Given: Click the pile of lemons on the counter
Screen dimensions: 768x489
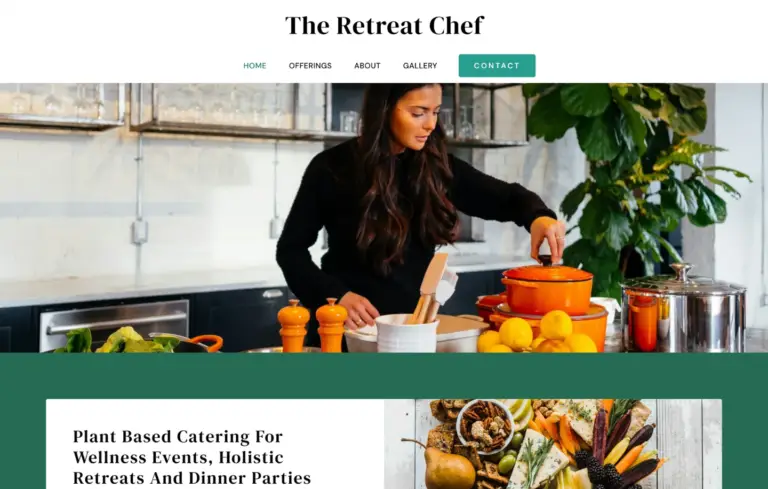Looking at the screenshot, I should pyautogui.click(x=536, y=334).
